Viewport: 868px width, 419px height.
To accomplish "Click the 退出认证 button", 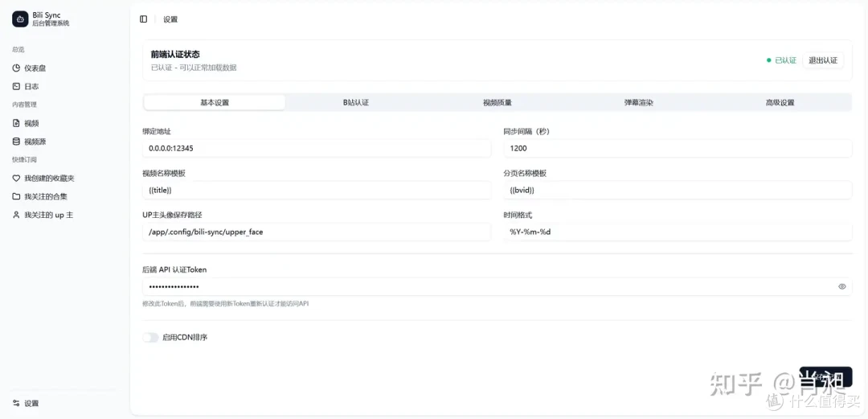I will point(823,60).
